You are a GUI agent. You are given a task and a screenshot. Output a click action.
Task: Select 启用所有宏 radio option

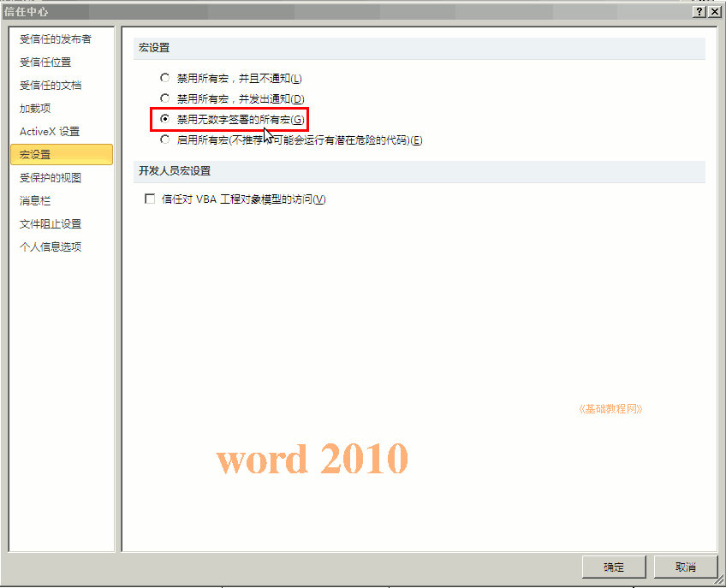[165, 140]
